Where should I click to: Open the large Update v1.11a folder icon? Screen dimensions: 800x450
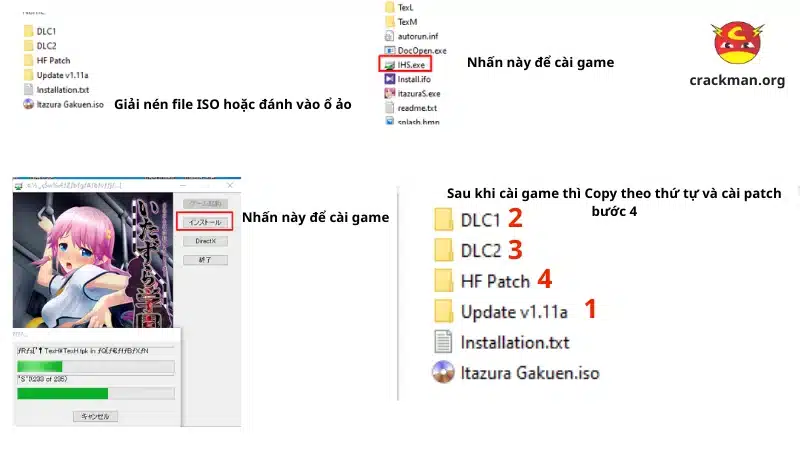click(x=444, y=312)
